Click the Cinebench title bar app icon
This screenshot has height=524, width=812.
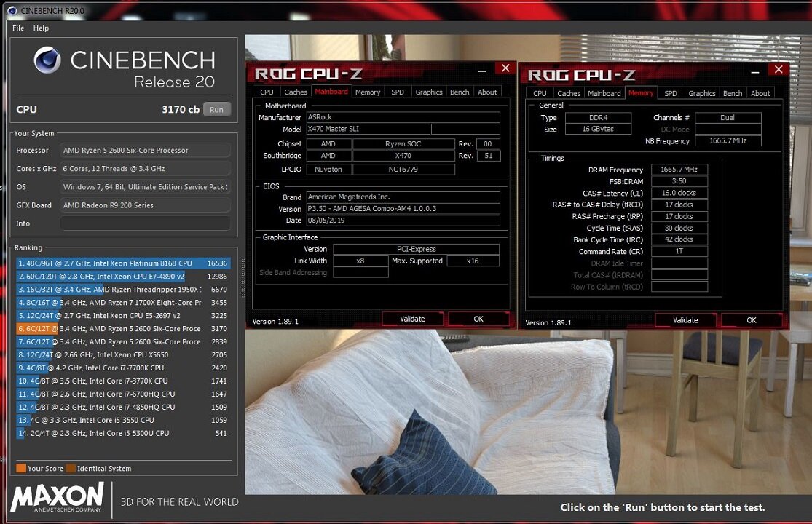click(12, 10)
